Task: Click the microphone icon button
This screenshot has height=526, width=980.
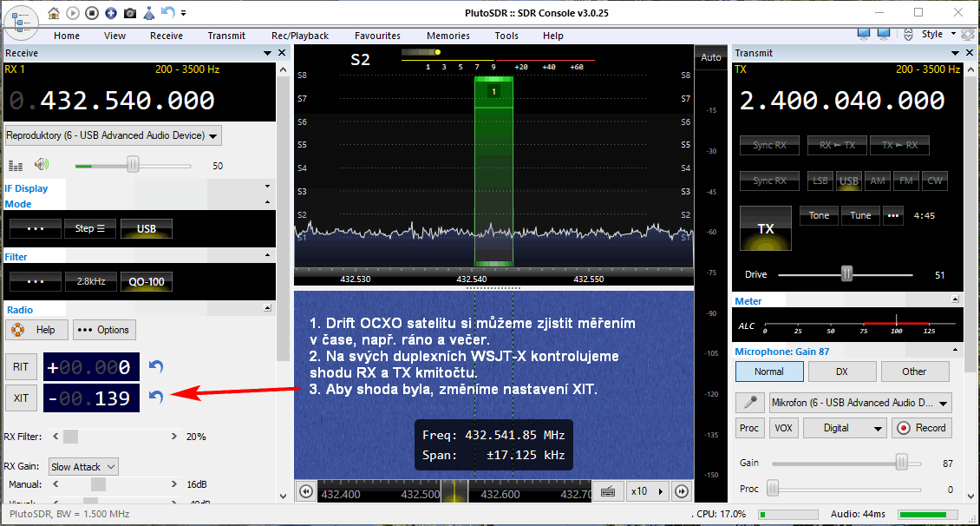Action: pyautogui.click(x=748, y=403)
